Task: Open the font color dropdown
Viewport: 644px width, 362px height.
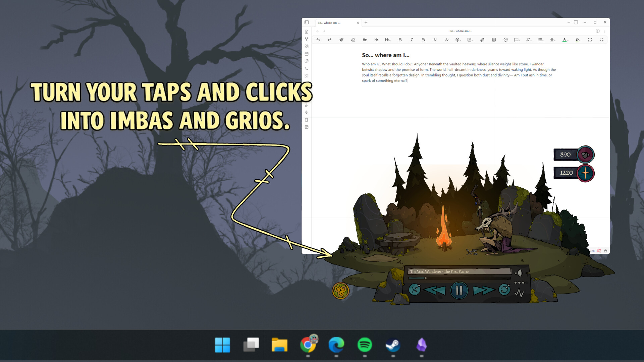Action: pos(565,40)
